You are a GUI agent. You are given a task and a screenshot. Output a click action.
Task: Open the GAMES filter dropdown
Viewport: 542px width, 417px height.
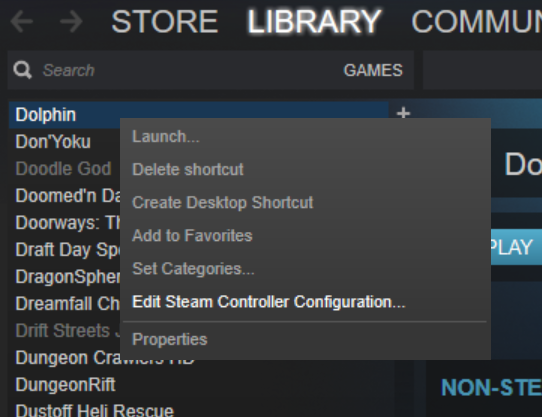(373, 70)
